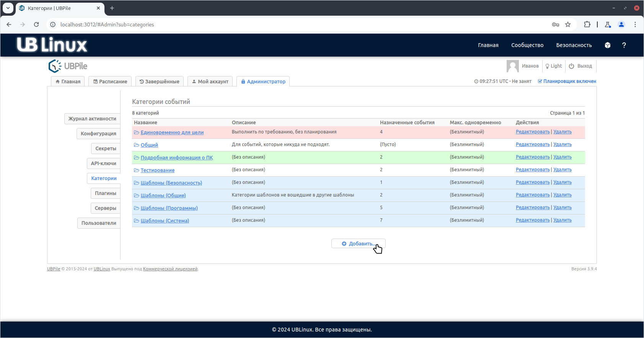Click the folder icon of Шаблоны (Безопасность)
Viewport: 644px width, 338px height.
tap(136, 183)
